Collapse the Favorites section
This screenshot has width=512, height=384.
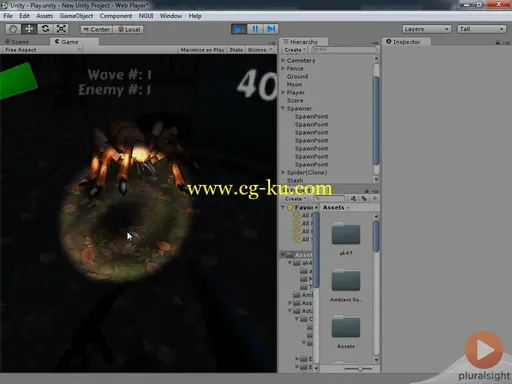pos(283,207)
